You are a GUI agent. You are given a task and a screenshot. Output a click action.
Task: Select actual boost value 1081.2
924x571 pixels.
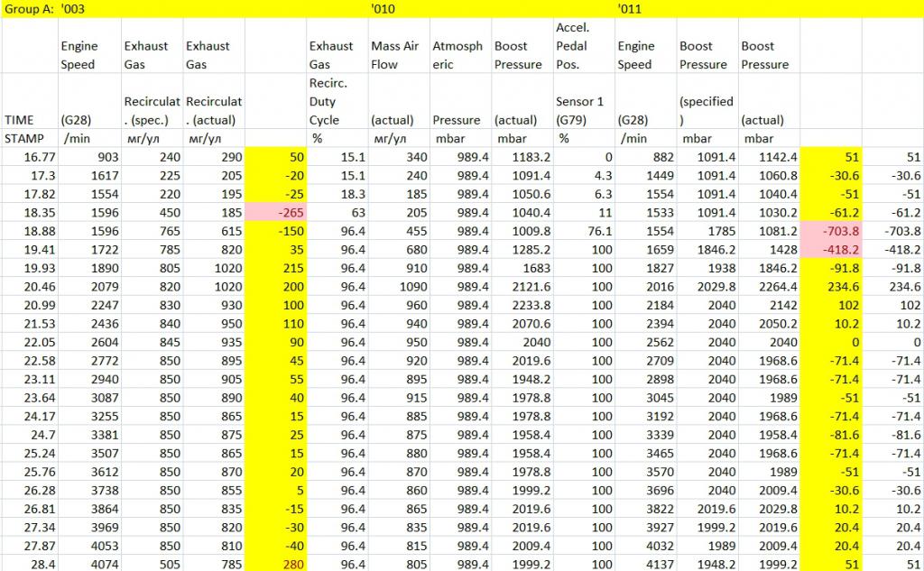(x=769, y=230)
